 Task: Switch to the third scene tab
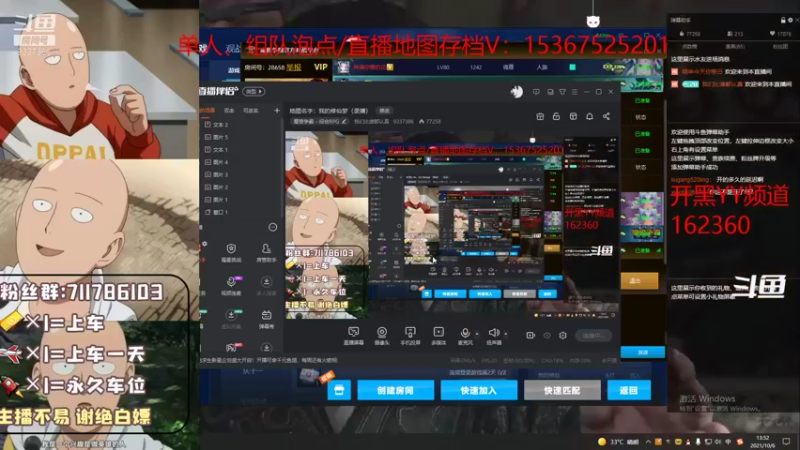[251, 110]
